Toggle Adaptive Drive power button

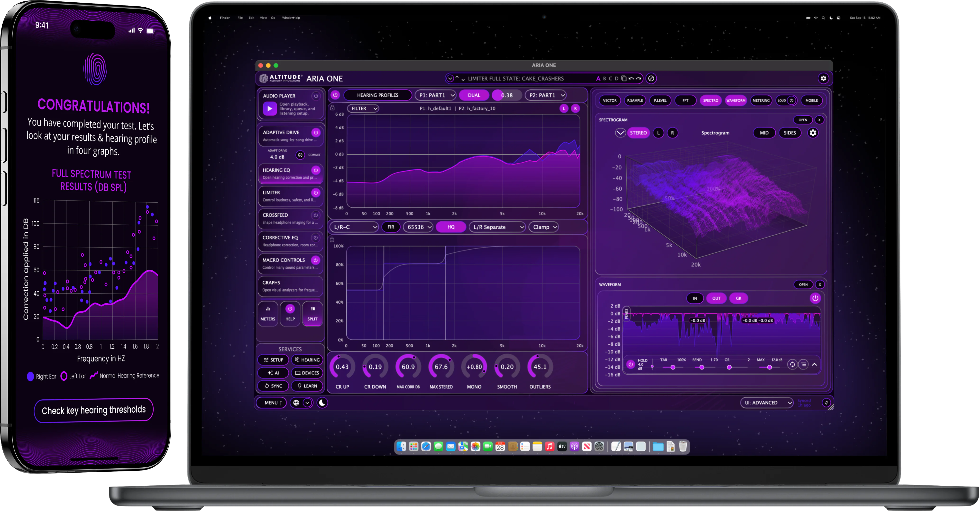(316, 132)
